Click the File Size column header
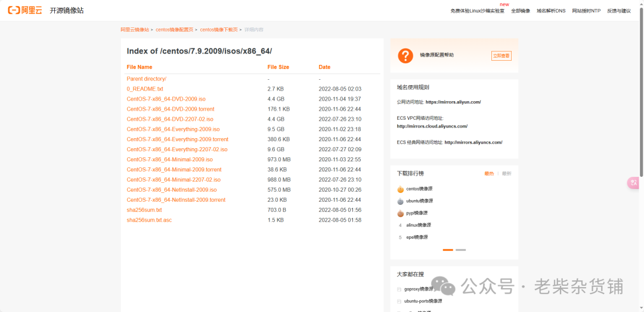 278,67
